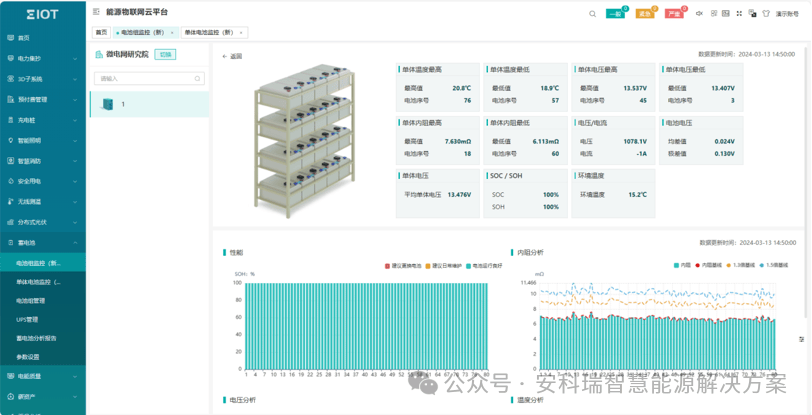Collapse the sidebar via hamburger menu icon
The image size is (812, 415).
pyautogui.click(x=96, y=11)
